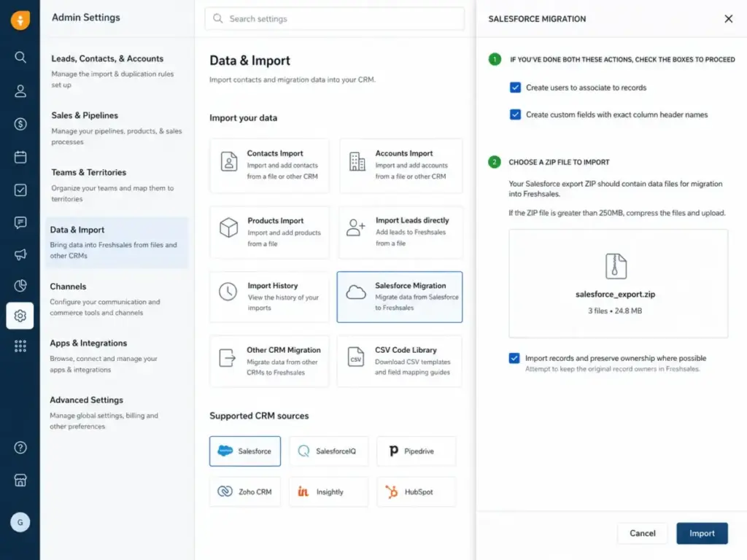Open Advanced Settings section

(117, 413)
